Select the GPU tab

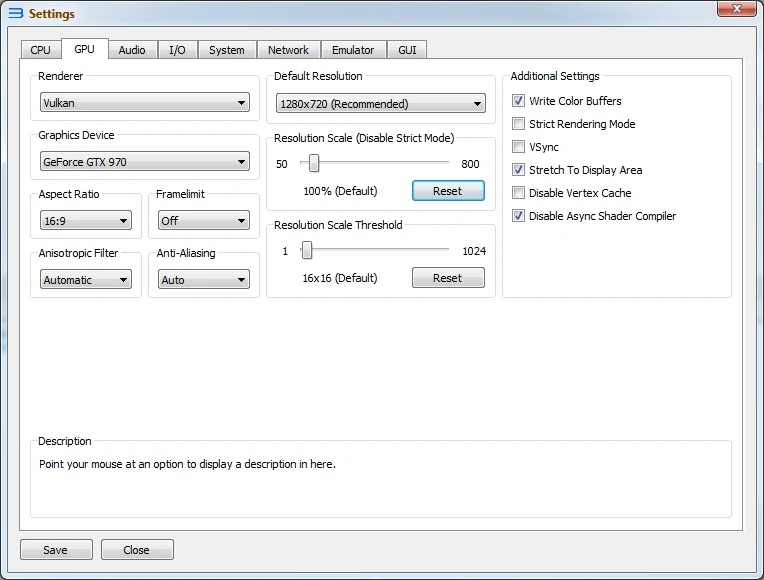(x=84, y=49)
